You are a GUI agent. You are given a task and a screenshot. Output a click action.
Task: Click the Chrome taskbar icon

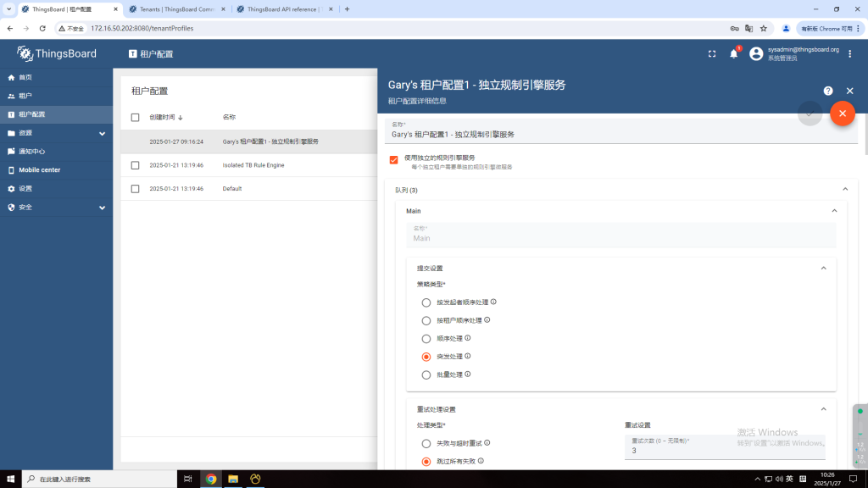tap(211, 480)
